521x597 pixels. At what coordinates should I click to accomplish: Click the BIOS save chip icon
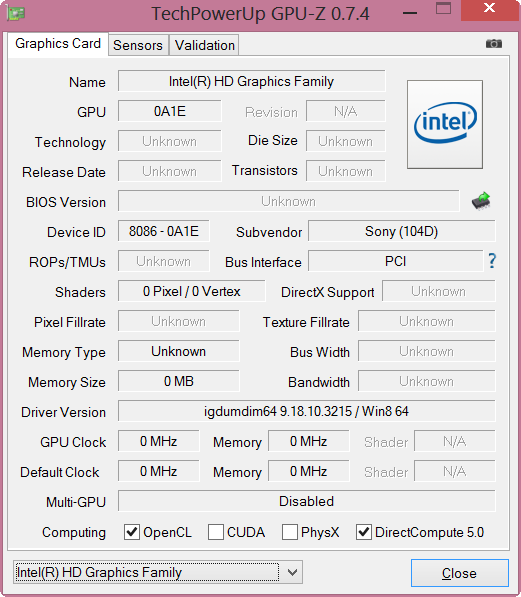tap(481, 201)
